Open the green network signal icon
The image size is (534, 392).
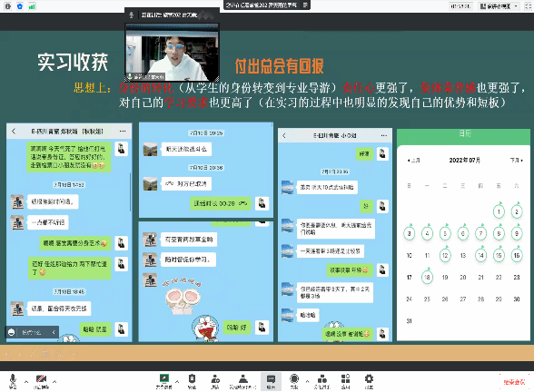(x=32, y=6)
